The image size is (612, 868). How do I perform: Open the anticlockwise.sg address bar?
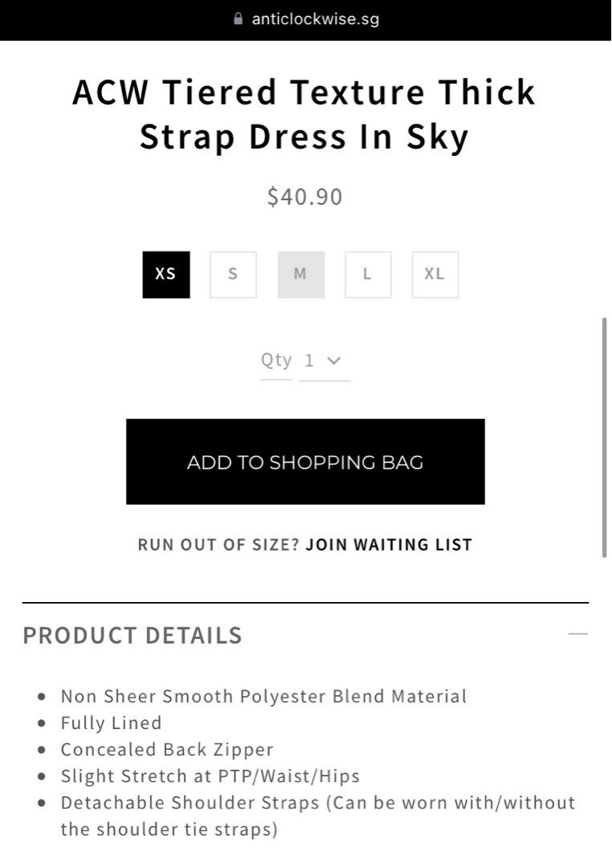(x=313, y=18)
